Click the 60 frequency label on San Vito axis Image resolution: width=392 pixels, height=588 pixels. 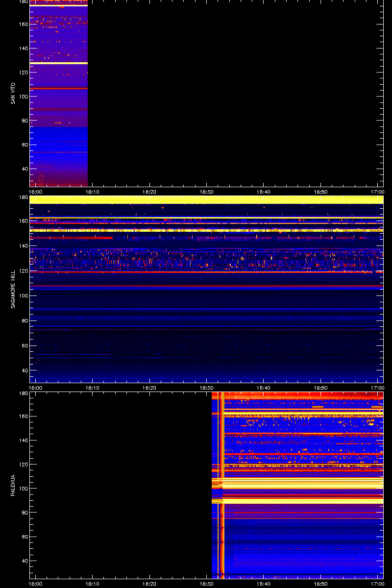[x=25, y=145]
